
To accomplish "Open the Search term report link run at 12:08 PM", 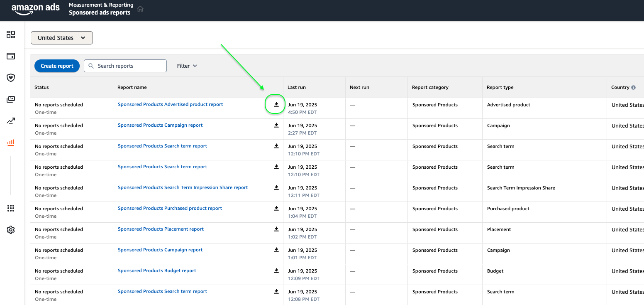I will (x=162, y=291).
